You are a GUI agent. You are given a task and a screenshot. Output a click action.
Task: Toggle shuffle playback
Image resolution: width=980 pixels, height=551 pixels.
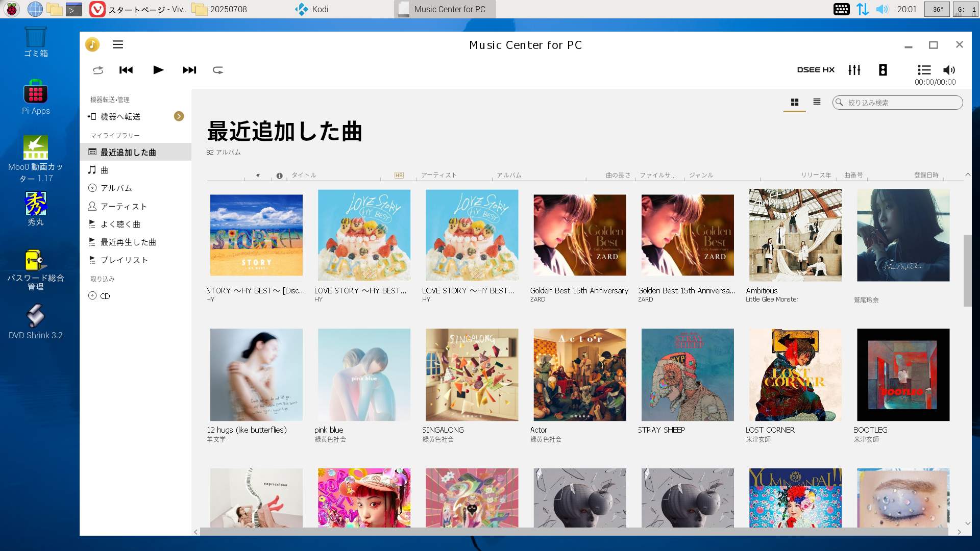98,70
